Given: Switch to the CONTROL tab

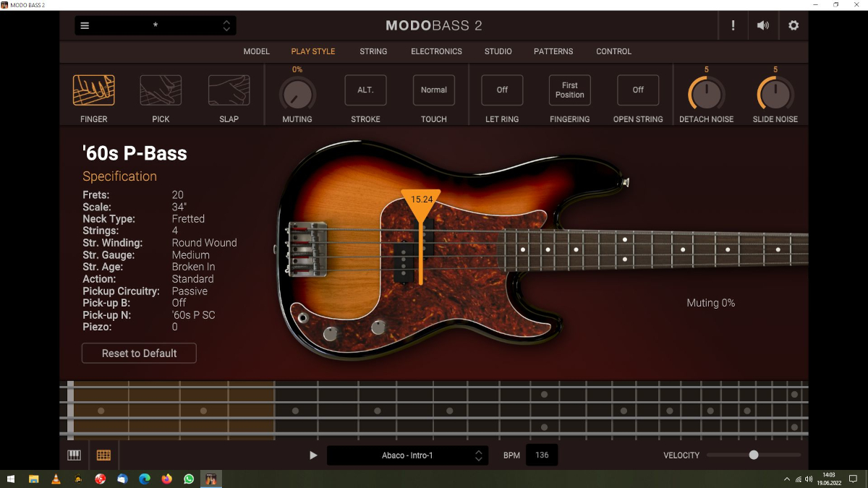Looking at the screenshot, I should [x=614, y=51].
